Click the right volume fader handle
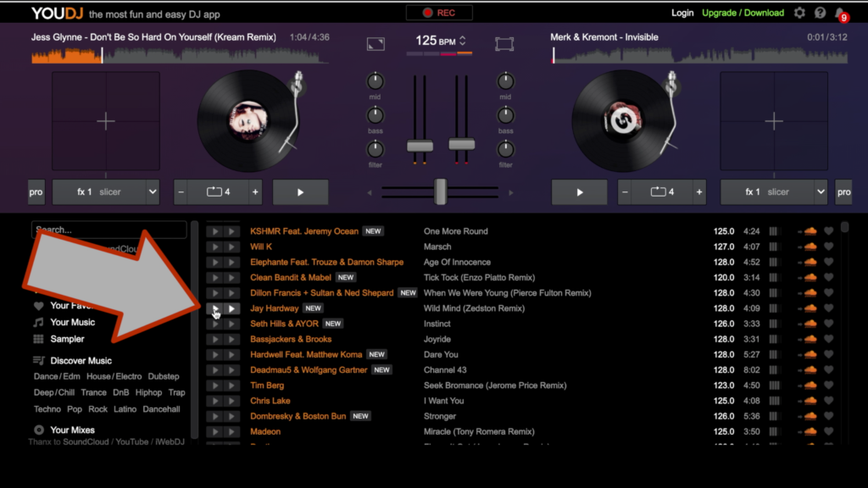The width and height of the screenshot is (868, 488). [462, 144]
